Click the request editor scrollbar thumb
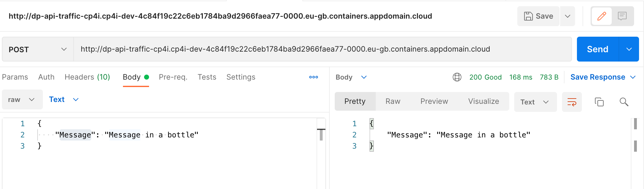 (321, 135)
